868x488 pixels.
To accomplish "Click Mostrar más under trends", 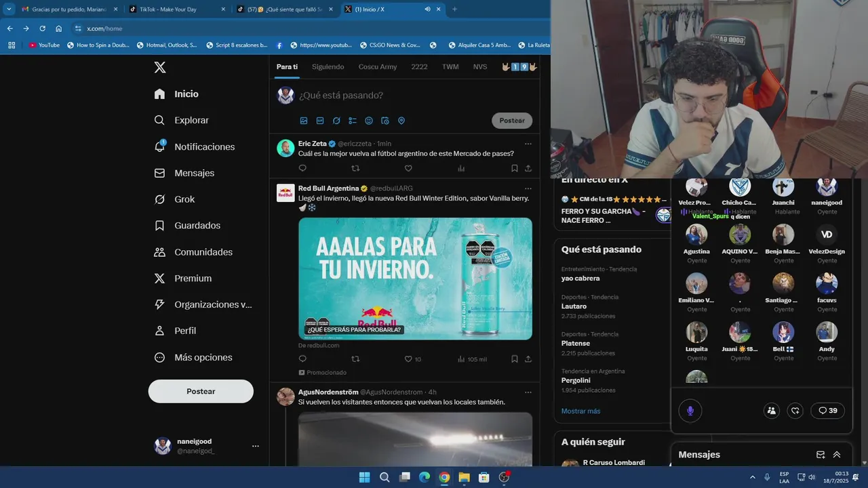I will 580,411.
